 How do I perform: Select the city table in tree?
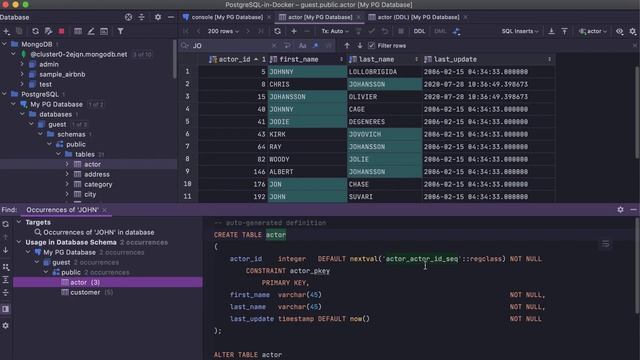90,194
